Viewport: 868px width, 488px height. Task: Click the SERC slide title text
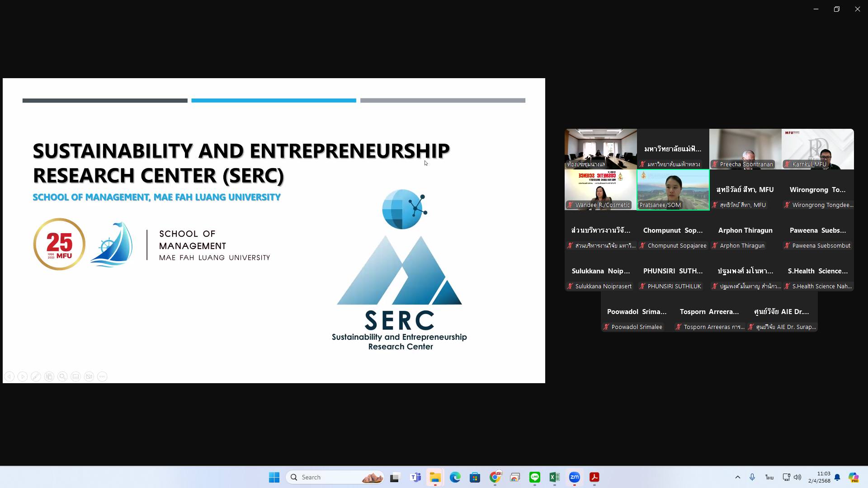point(241,163)
